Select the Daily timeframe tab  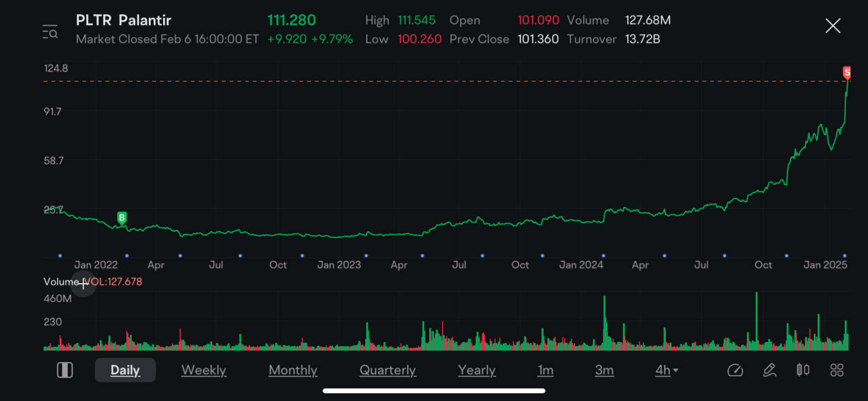[125, 370]
